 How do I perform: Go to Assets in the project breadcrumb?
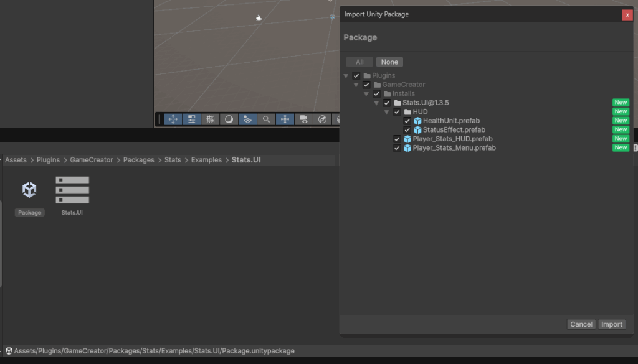click(x=16, y=160)
